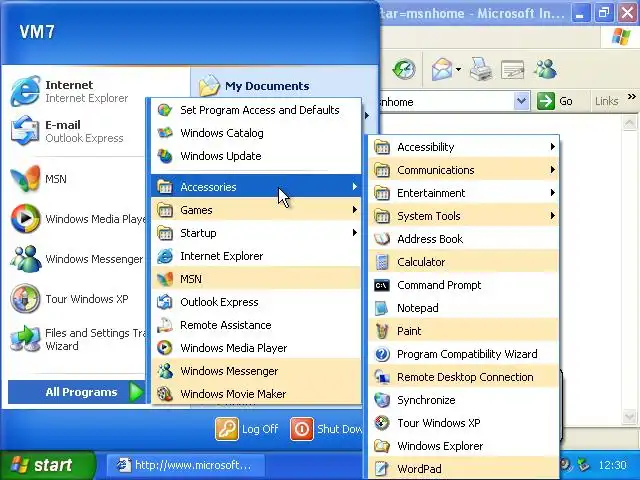Open Command Prompt
This screenshot has height=480, width=640.
click(x=463, y=285)
